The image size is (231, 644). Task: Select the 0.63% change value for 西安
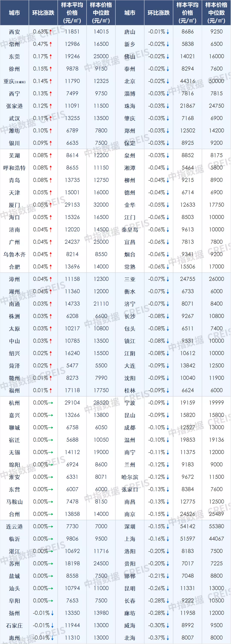coord(40,32)
